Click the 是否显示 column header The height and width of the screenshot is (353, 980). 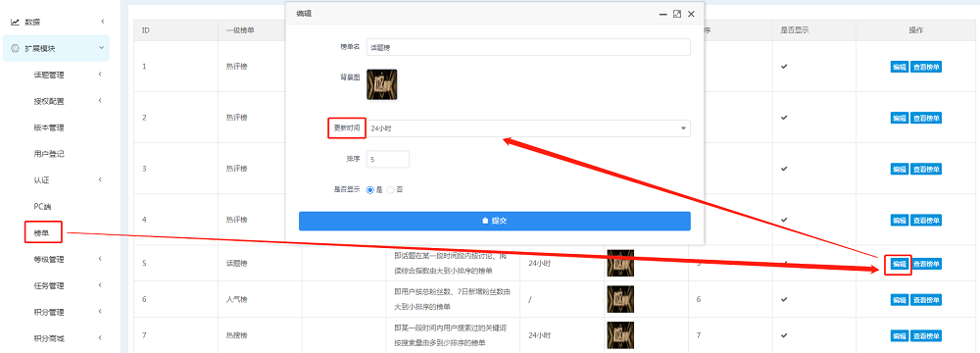point(795,30)
